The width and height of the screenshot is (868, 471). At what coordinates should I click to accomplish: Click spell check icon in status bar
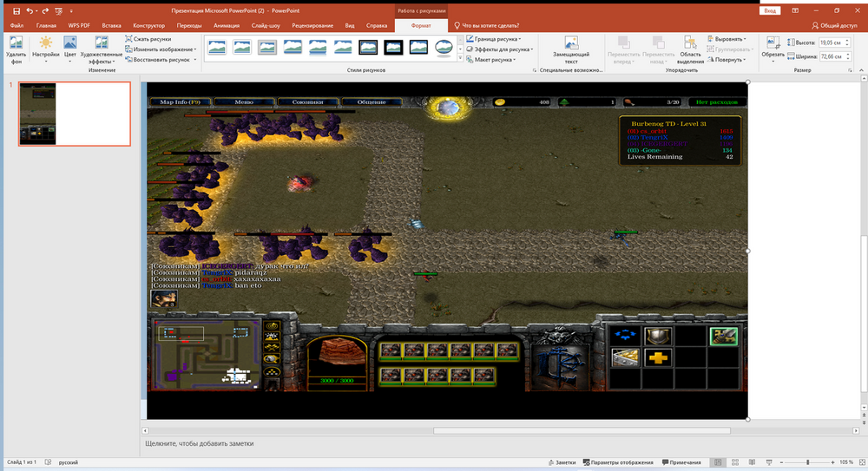pos(48,462)
